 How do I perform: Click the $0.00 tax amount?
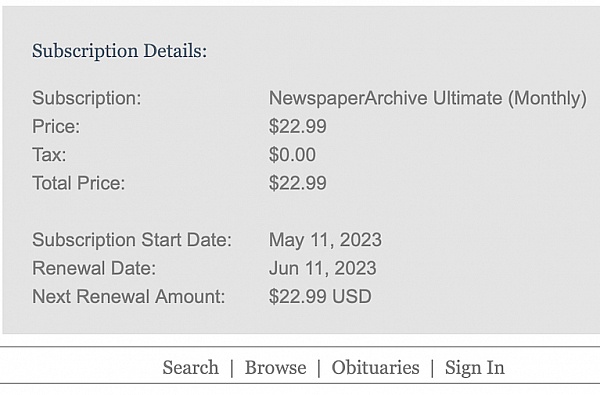pos(292,155)
